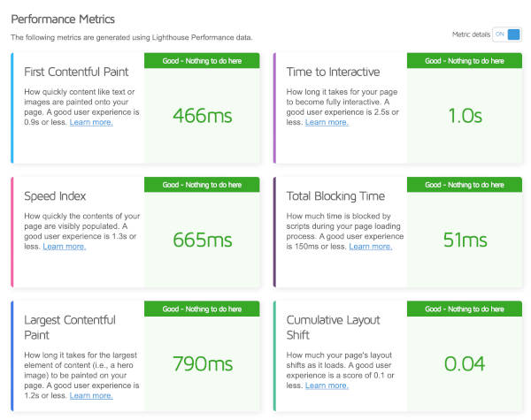Click the Speed Index title
The image size is (531, 420).
pyautogui.click(x=55, y=196)
